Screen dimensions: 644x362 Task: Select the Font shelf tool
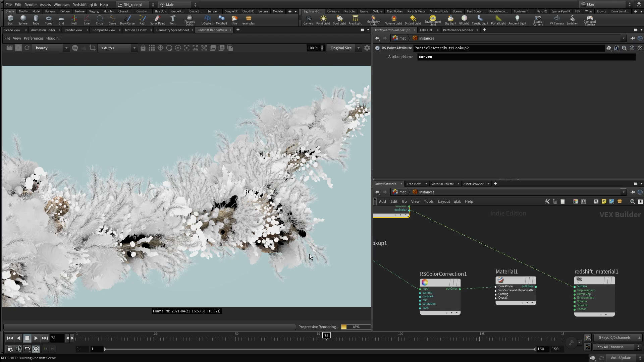[172, 20]
